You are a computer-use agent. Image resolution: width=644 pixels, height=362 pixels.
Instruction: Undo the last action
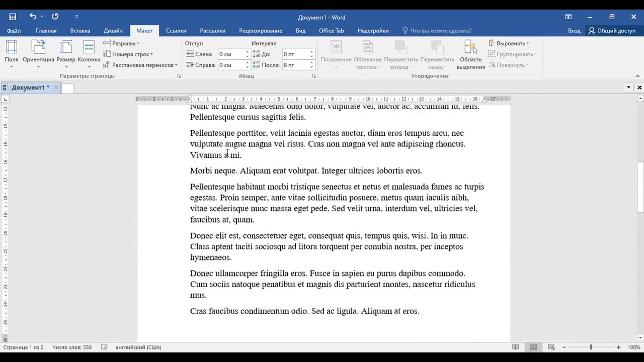pyautogui.click(x=33, y=17)
